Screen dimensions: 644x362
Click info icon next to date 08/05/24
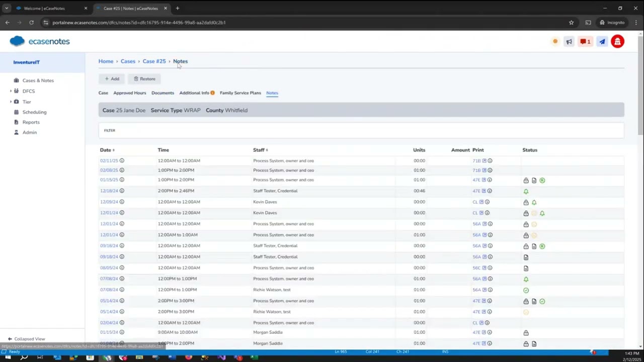pos(122,268)
